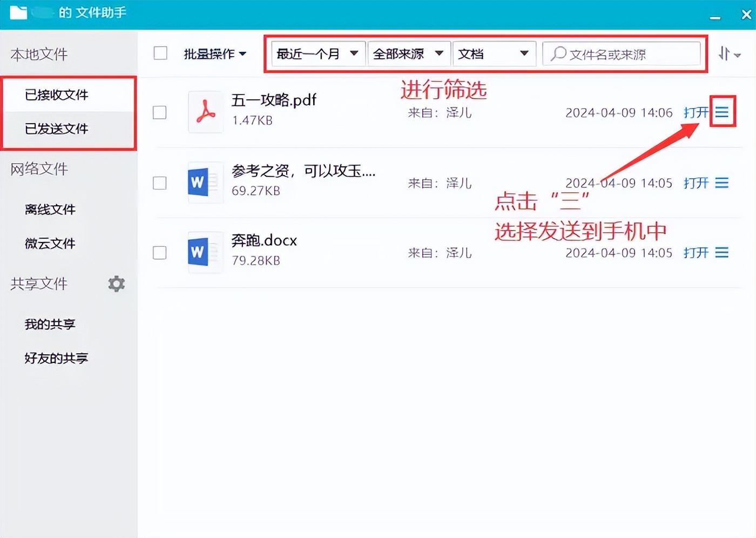The image size is (756, 538).
Task: Open the 全部来源 source filter dropdown
Action: pyautogui.click(x=409, y=53)
